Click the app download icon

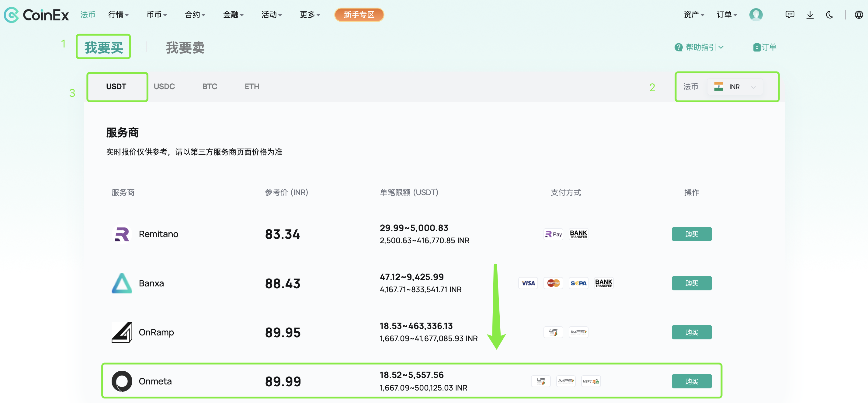(x=810, y=15)
